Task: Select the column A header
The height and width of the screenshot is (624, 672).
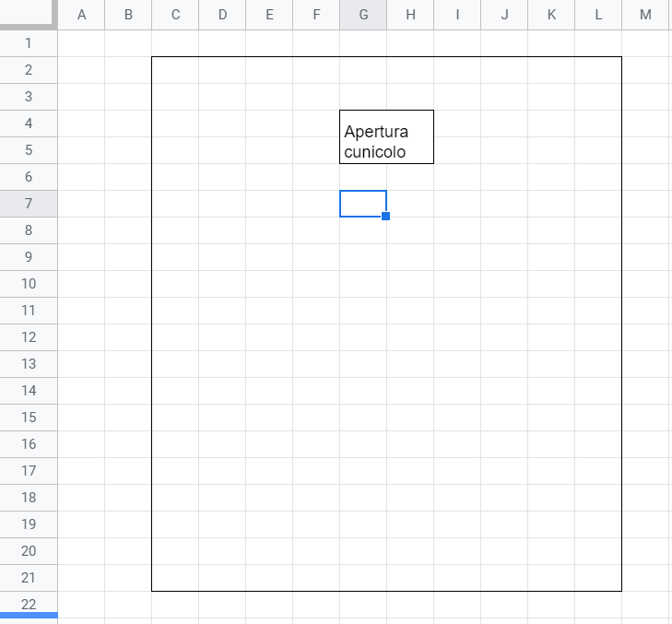Action: 81,15
